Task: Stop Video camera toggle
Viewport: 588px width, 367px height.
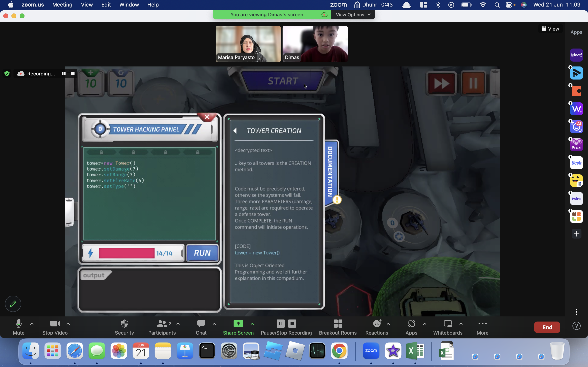Action: (55, 327)
